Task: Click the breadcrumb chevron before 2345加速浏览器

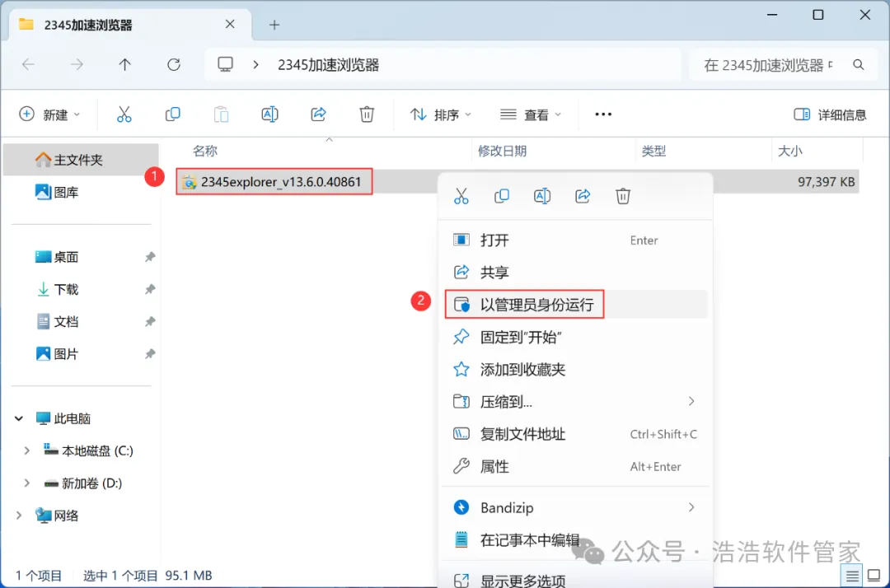Action: click(x=256, y=65)
